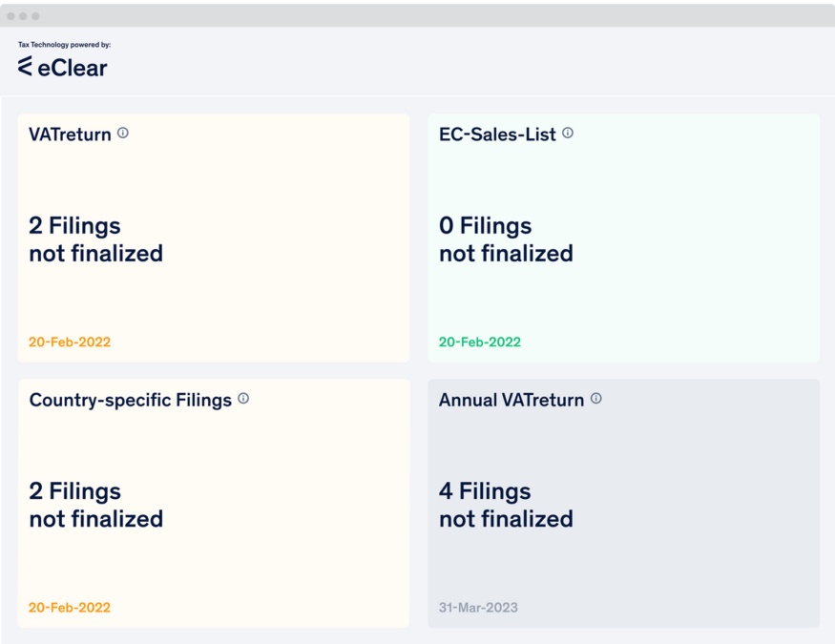835x644 pixels.
Task: Click the info icon next to VATreturn
Action: coord(123,133)
